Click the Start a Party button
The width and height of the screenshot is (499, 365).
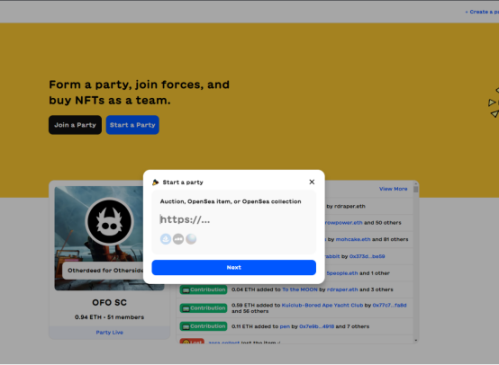(132, 125)
